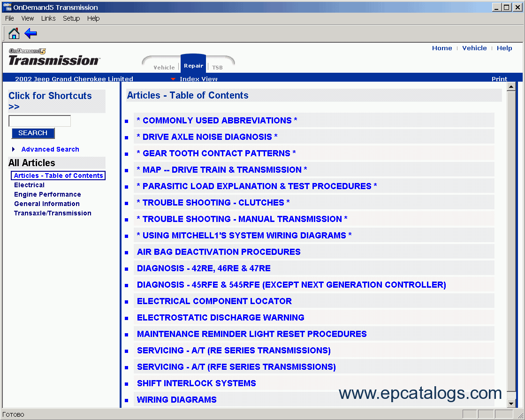
Task: Click the Print link
Action: pyautogui.click(x=499, y=79)
